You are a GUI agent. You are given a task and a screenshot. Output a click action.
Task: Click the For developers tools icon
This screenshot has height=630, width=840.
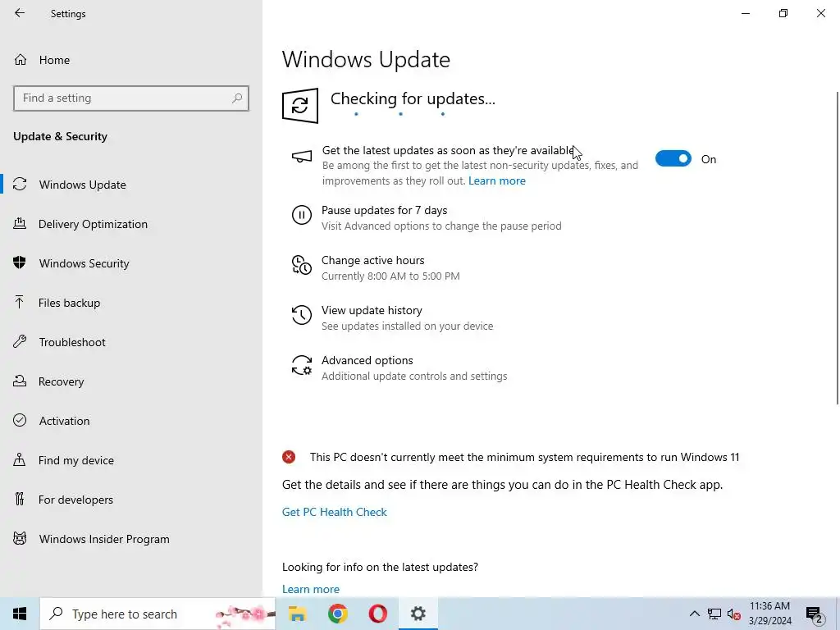[20, 500]
